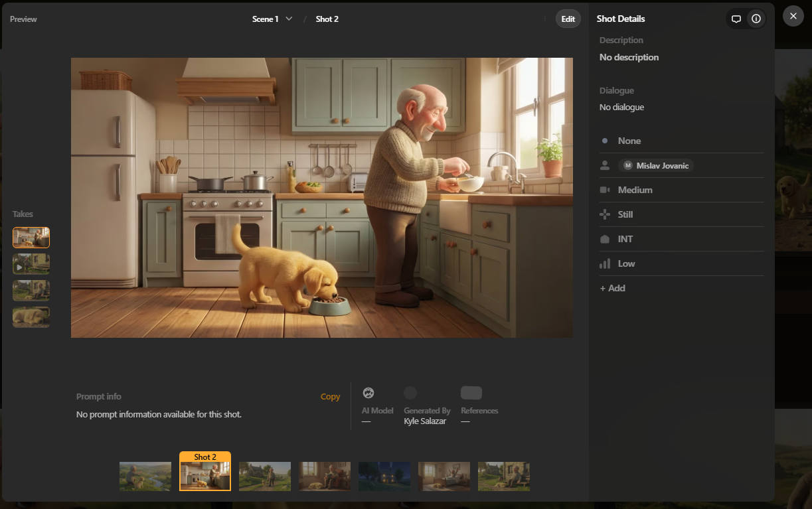812x509 pixels.
Task: Open the Shot 2 breadcrumb at the top
Action: tap(327, 19)
